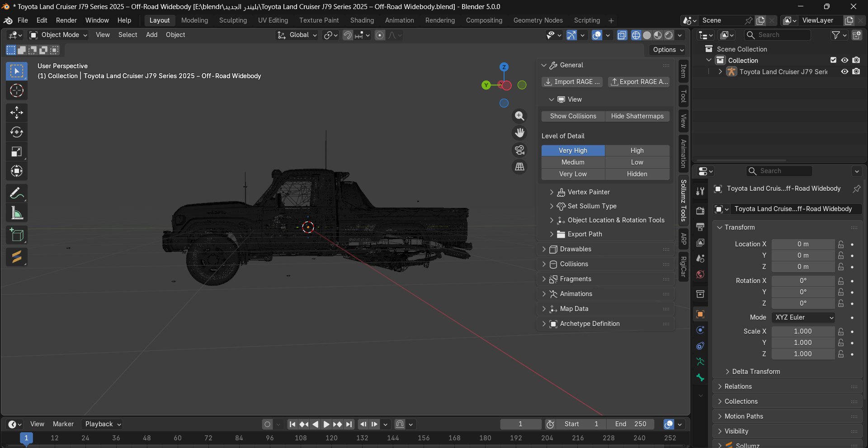Open the Object Constraints properties tab
The image size is (868, 448).
click(x=700, y=346)
